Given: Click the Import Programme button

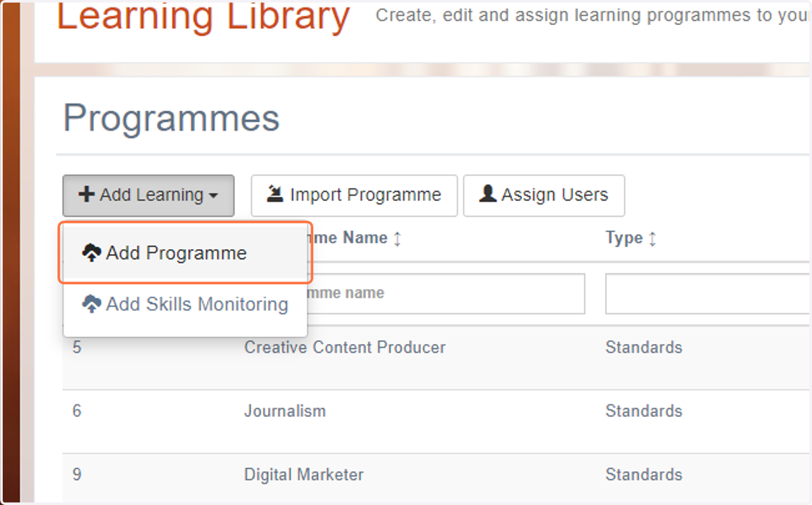Looking at the screenshot, I should click(354, 196).
